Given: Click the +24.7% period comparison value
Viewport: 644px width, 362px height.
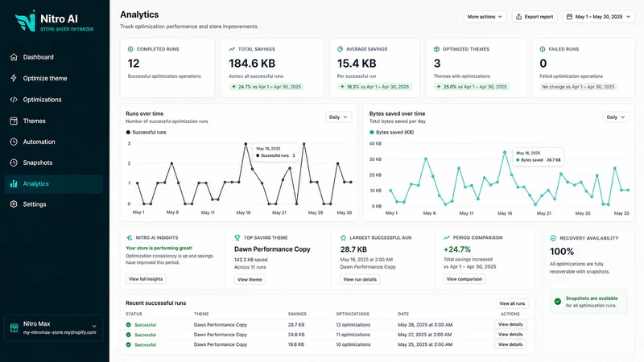Looking at the screenshot, I should [x=457, y=249].
